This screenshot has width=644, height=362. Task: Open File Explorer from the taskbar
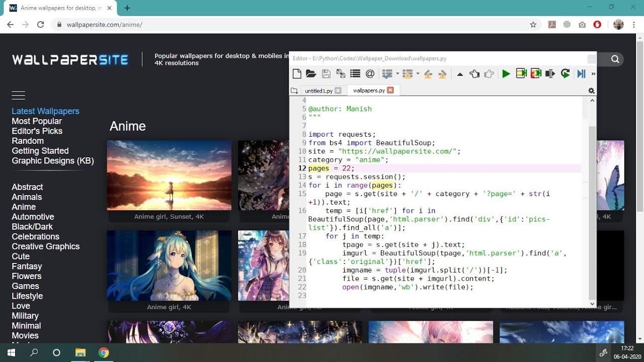pos(80,352)
